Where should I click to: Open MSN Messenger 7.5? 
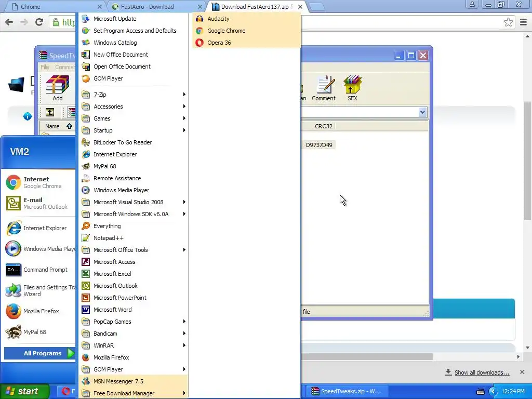134,381
